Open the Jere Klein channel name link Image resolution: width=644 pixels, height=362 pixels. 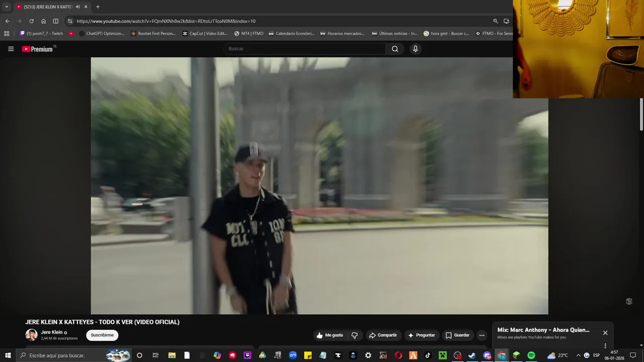52,332
